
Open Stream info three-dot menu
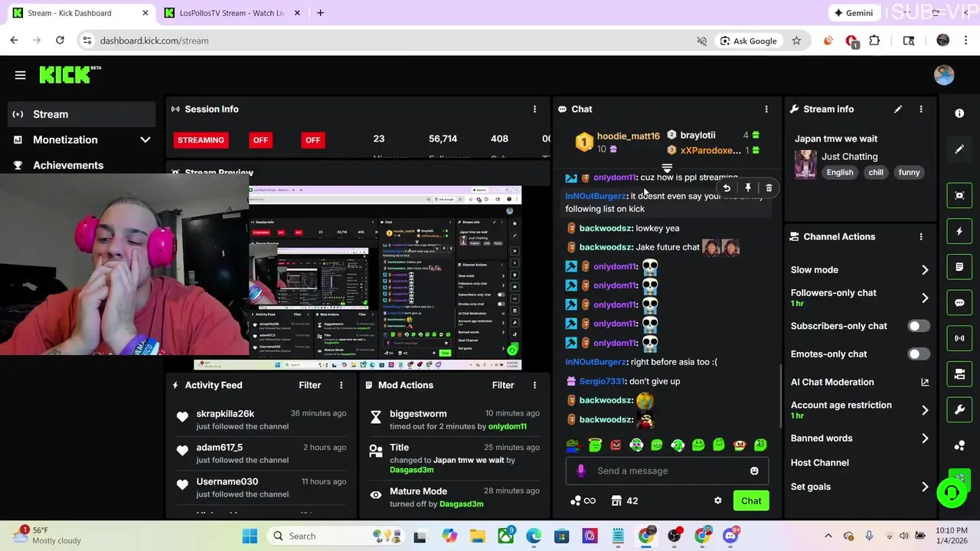pyautogui.click(x=921, y=109)
